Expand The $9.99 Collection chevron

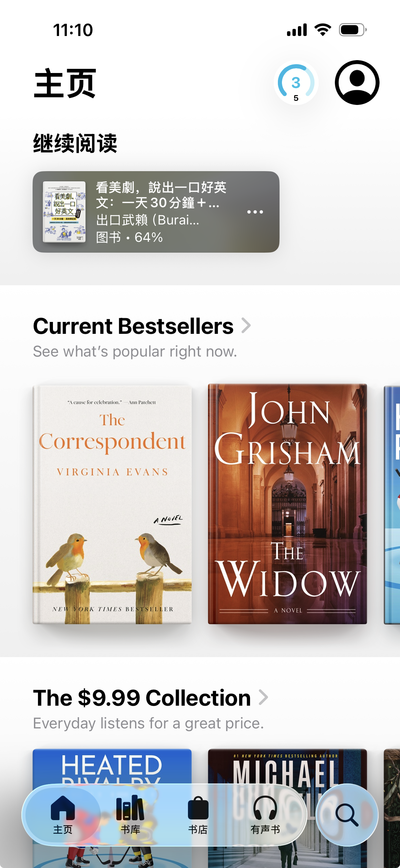click(263, 698)
